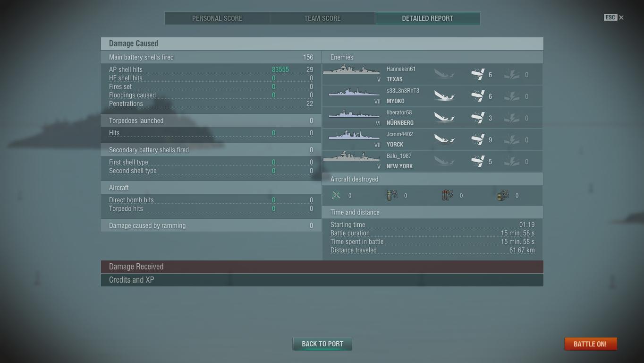The image size is (644, 363).
Task: Click the Yorck sunk ship icon
Action: [444, 139]
